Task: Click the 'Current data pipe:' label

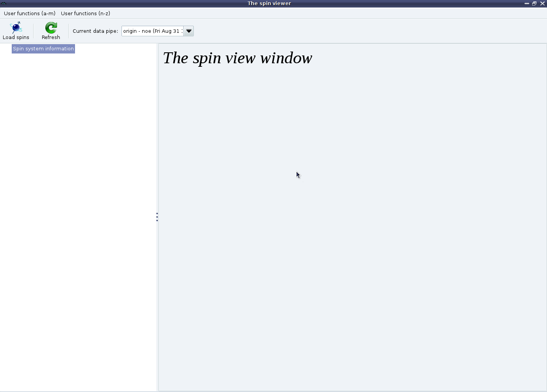Action: coord(95,31)
